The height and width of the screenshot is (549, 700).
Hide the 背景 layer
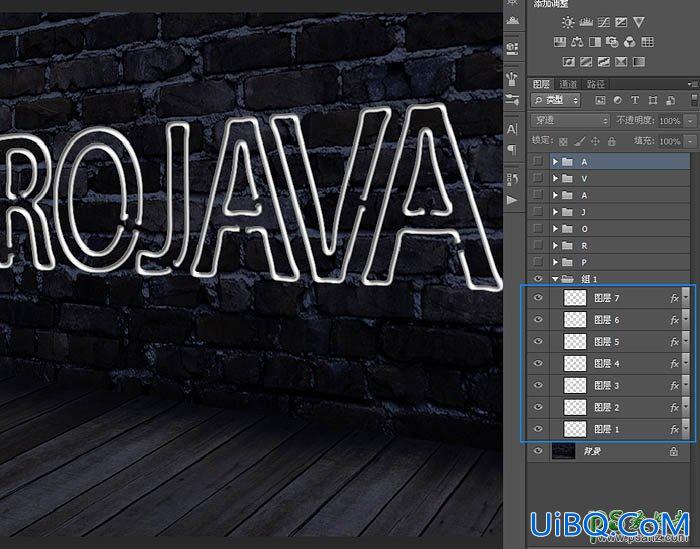tap(538, 450)
